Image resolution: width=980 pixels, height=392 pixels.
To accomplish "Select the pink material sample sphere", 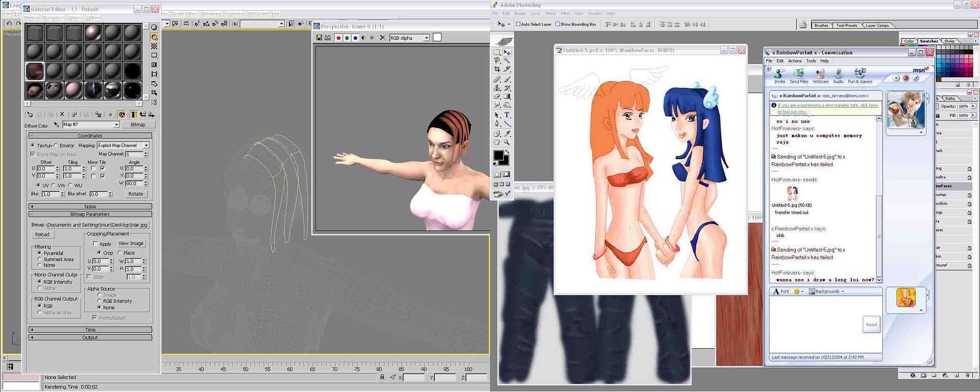I will (x=73, y=90).
